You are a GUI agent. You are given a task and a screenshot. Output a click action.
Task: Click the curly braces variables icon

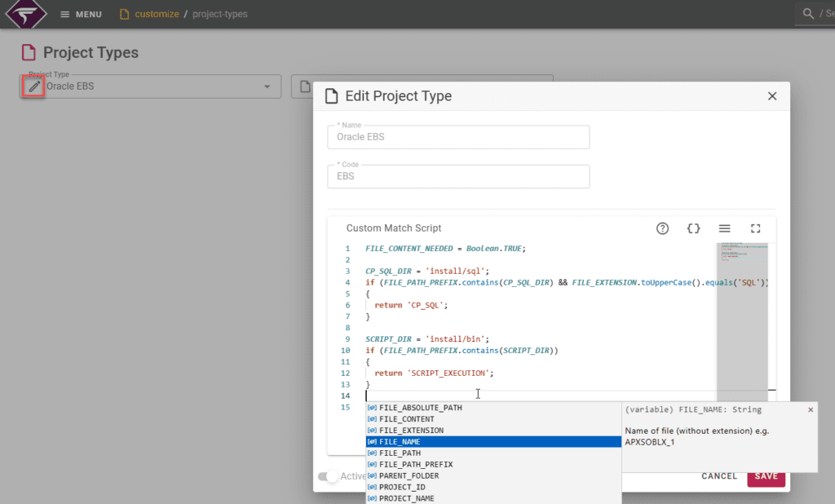(x=693, y=228)
